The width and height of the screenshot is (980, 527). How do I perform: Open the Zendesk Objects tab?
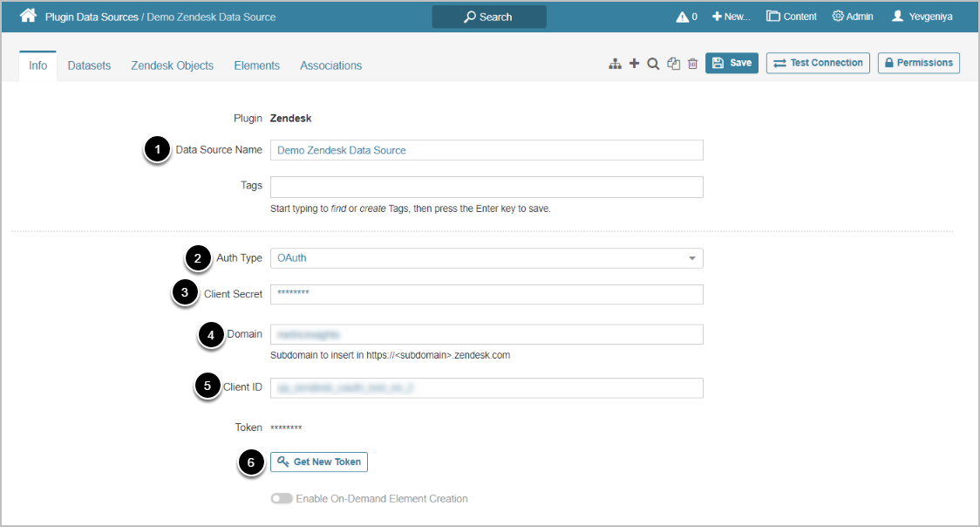[x=172, y=65]
